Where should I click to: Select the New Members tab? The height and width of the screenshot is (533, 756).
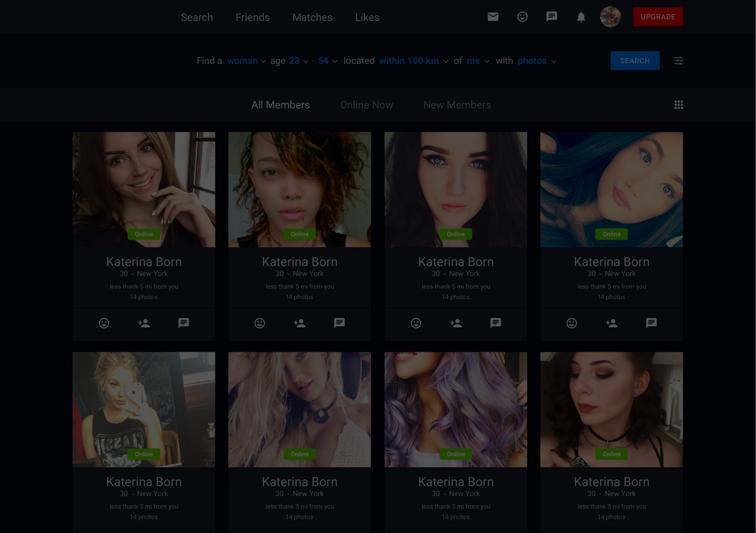457,105
